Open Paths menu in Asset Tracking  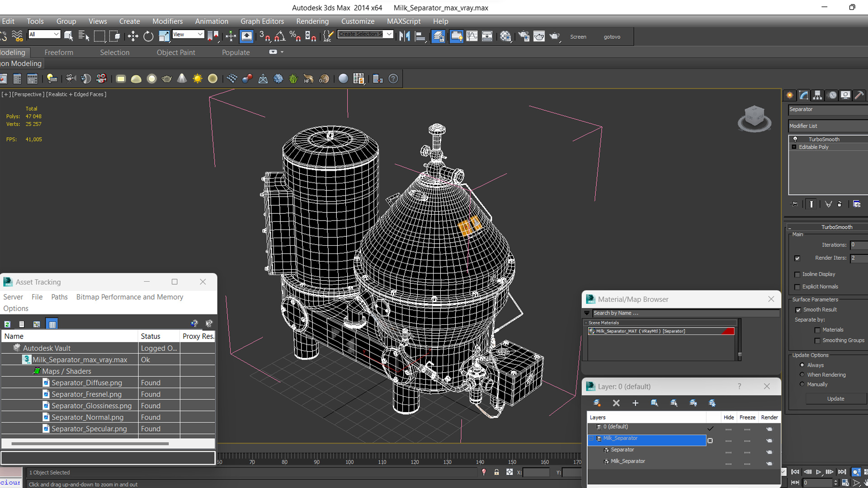59,297
